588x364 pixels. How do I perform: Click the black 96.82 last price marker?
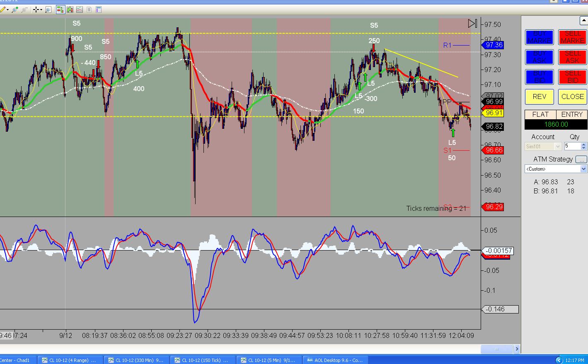494,127
